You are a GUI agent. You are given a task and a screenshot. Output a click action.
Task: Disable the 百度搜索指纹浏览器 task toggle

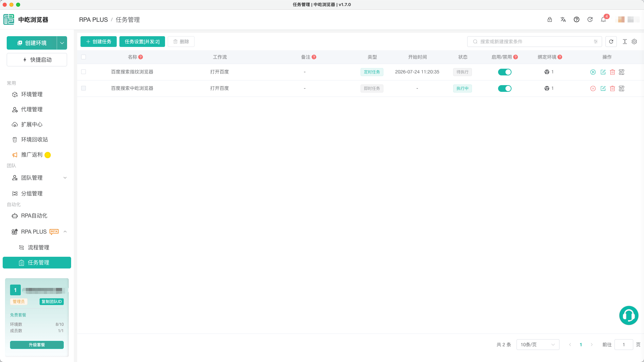tap(505, 72)
